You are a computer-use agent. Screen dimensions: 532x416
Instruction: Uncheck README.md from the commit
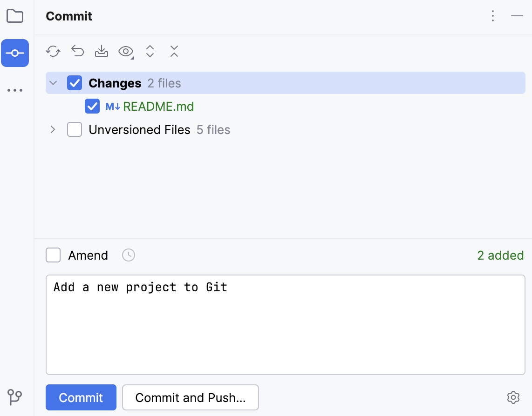tap(92, 106)
